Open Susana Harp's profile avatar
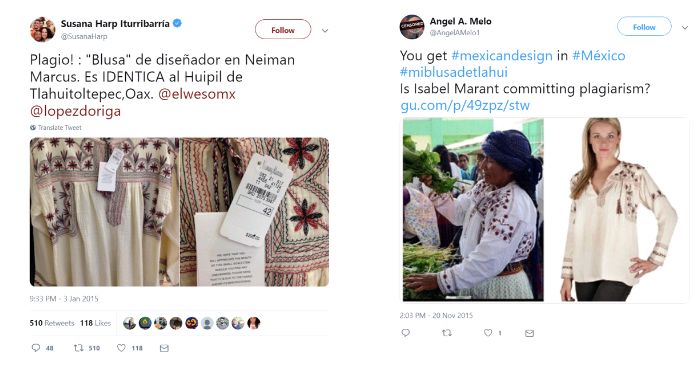 click(42, 29)
